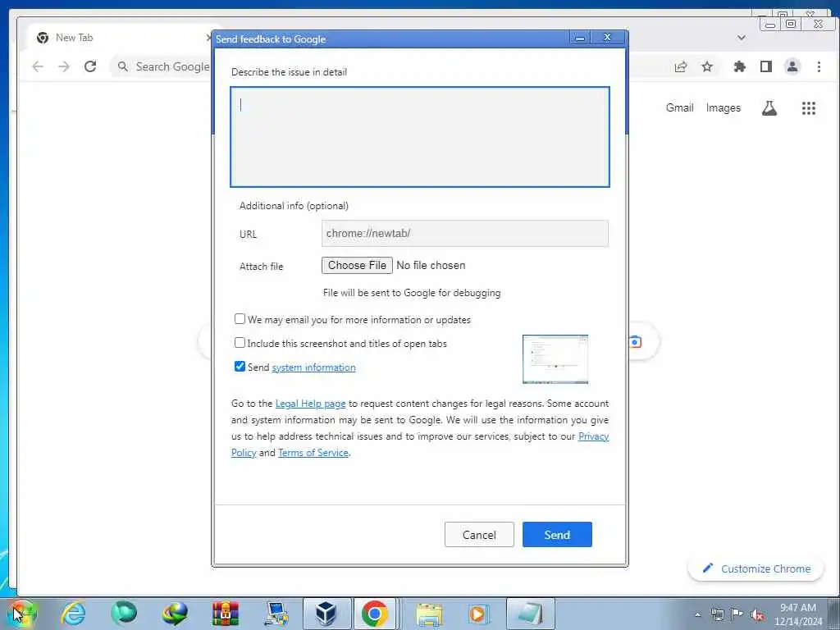
Task: Launch Internet Explorer from the taskbar
Action: point(73,614)
